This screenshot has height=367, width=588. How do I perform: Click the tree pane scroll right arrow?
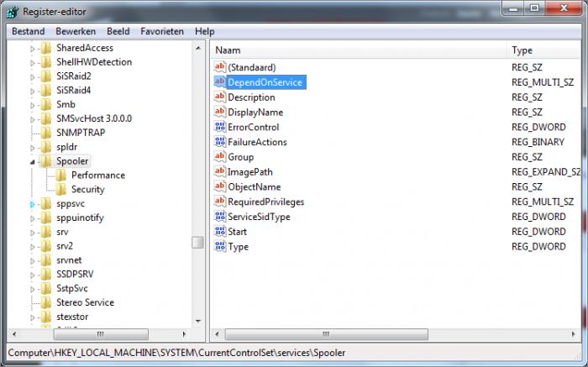184,333
